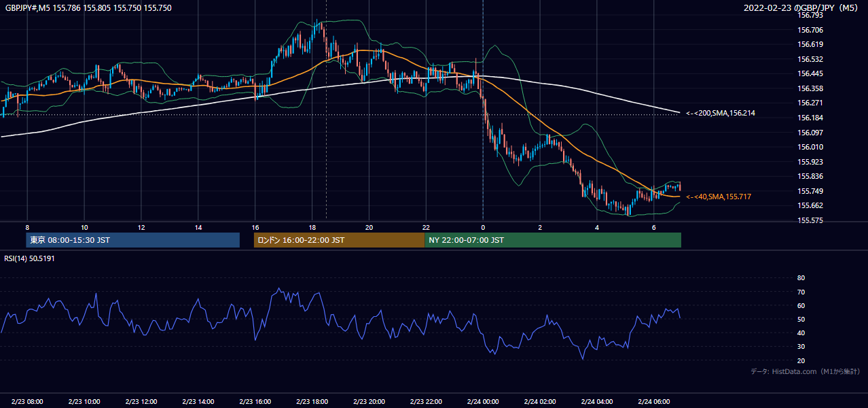Click RSI level 20 on scale
The image size is (868, 408).
[x=801, y=360]
